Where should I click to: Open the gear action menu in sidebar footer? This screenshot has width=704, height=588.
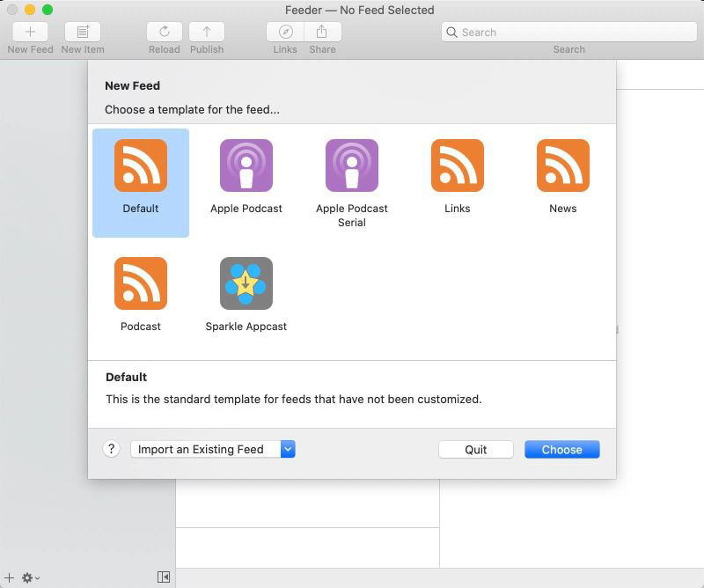(x=31, y=577)
